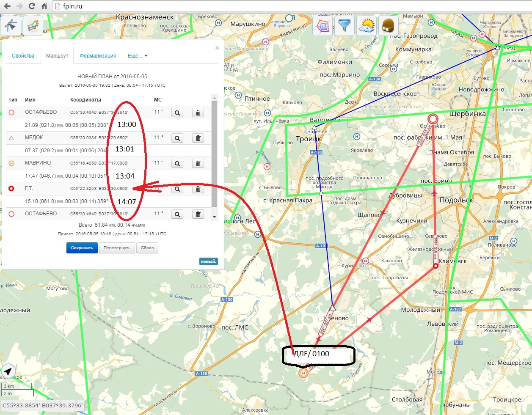Zoom to МЕДОК waypoint with magnifier
The image size is (532, 415).
[x=177, y=138]
